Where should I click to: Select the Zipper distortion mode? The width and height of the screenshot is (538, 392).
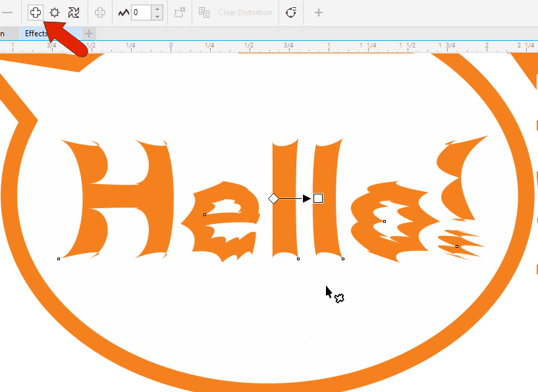[x=54, y=12]
